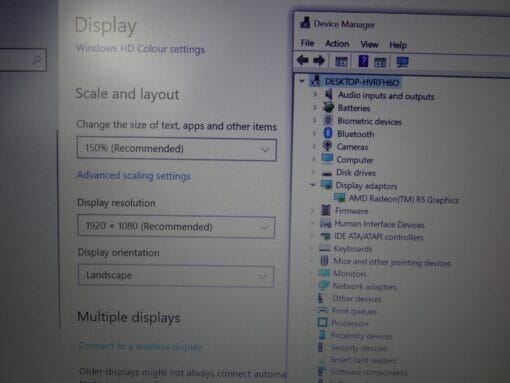
Task: Open the 1920 × 1080 display resolution dropdown
Action: point(176,227)
